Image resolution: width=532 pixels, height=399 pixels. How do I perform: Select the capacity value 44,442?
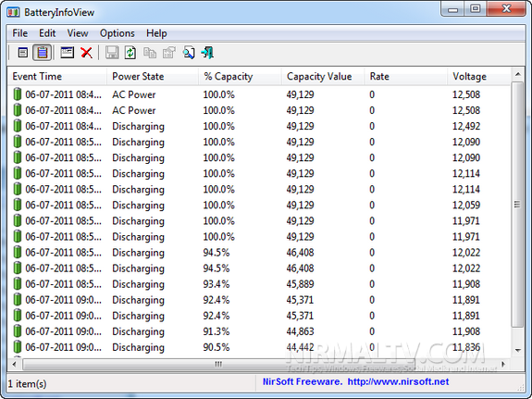301,347
